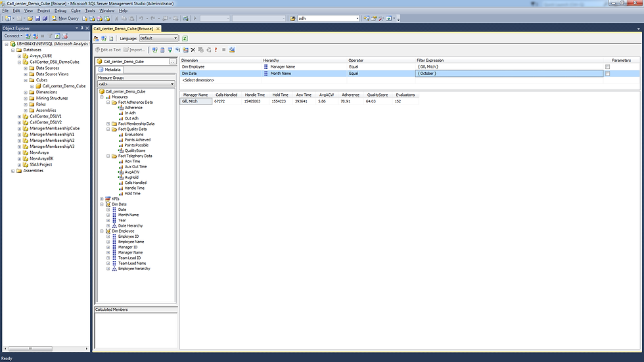Viewport: 644px width, 362px height.
Task: Click Refresh icon in Object Explorer toolbar
Action: point(58,36)
